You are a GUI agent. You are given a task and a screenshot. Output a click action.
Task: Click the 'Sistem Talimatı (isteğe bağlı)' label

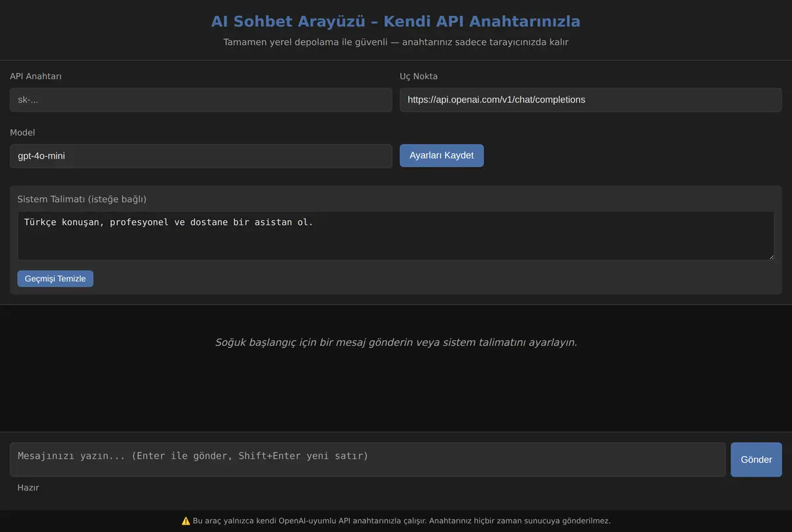pyautogui.click(x=82, y=199)
